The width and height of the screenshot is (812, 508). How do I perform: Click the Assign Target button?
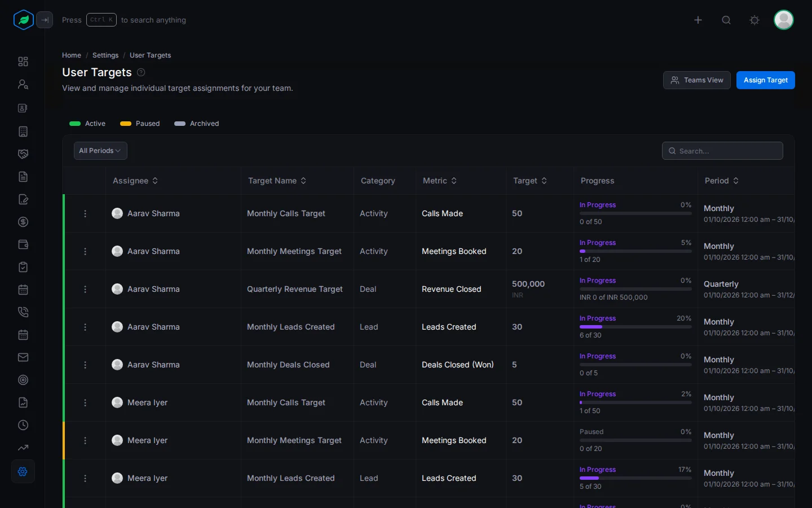point(766,80)
